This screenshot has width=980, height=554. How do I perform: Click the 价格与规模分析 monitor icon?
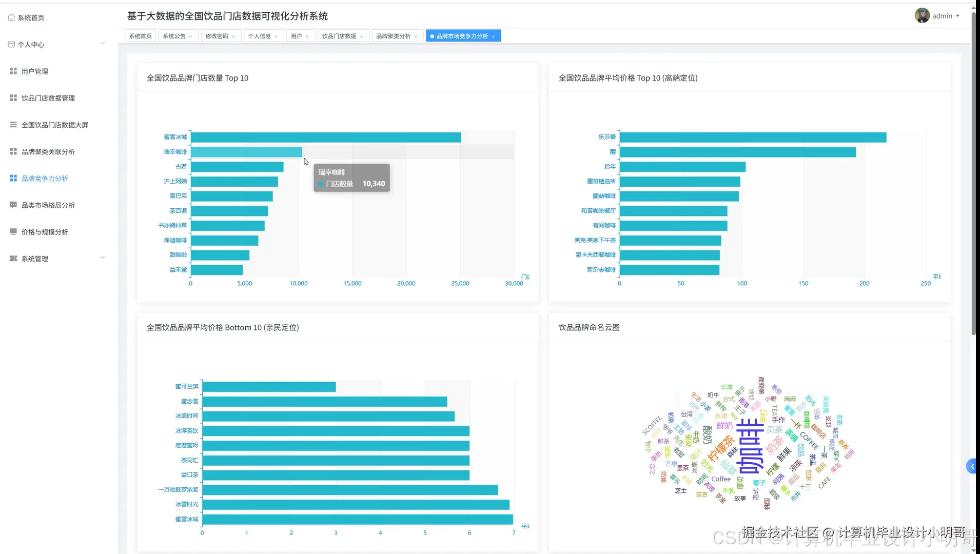click(13, 232)
